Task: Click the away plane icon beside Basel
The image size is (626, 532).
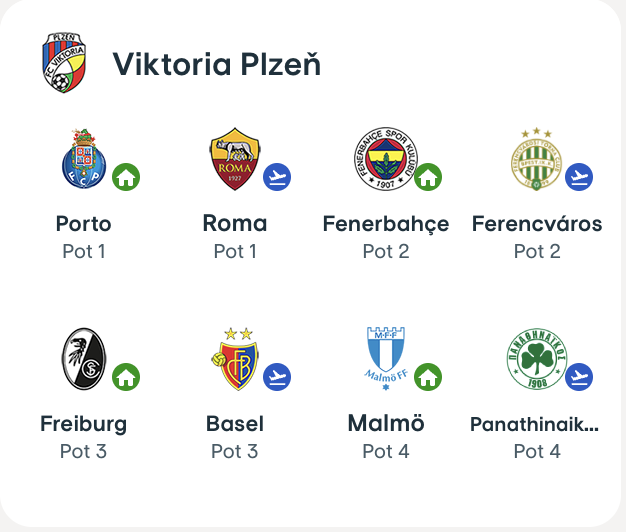Action: (277, 377)
